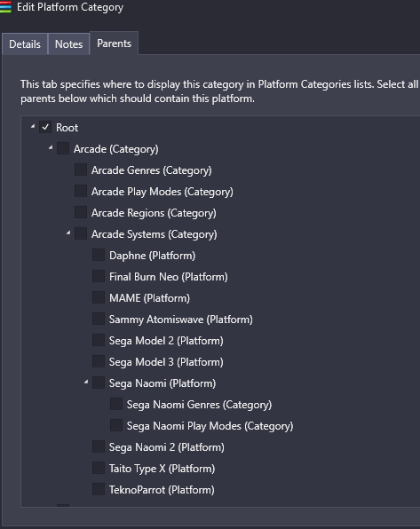420x529 pixels.
Task: Enable the Final Burn Neo (Platform) checkbox
Action: pos(99,276)
